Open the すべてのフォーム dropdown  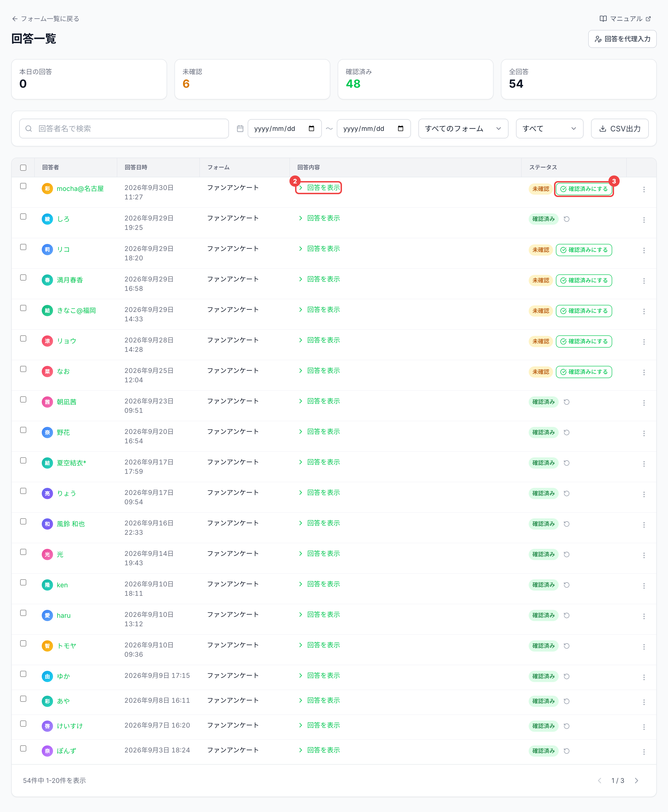coord(463,129)
